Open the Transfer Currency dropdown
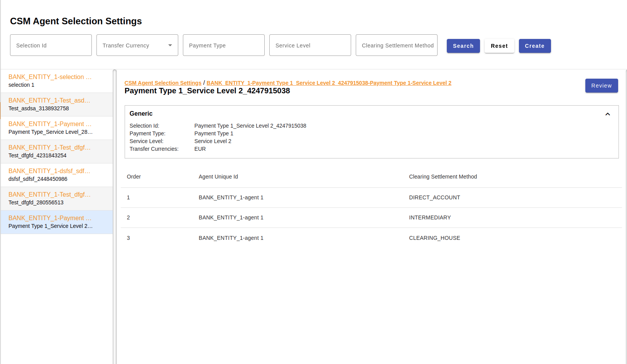Image resolution: width=627 pixels, height=364 pixels. click(137, 45)
